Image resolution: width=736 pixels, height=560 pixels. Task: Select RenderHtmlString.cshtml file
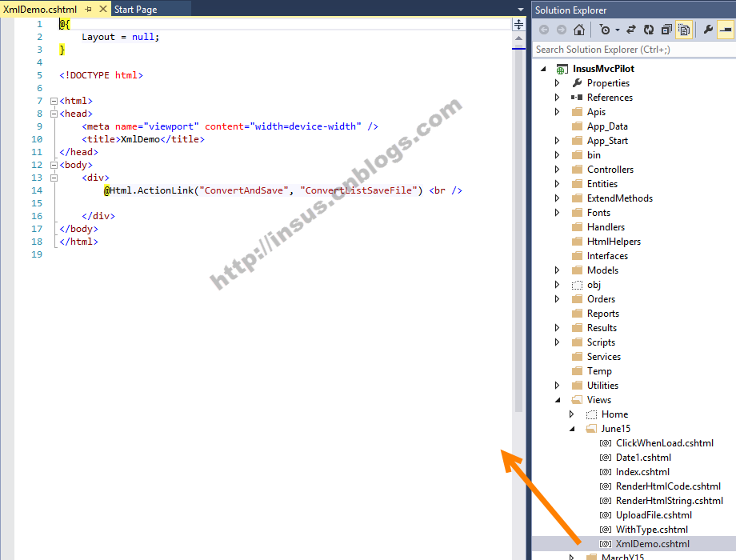tap(669, 501)
